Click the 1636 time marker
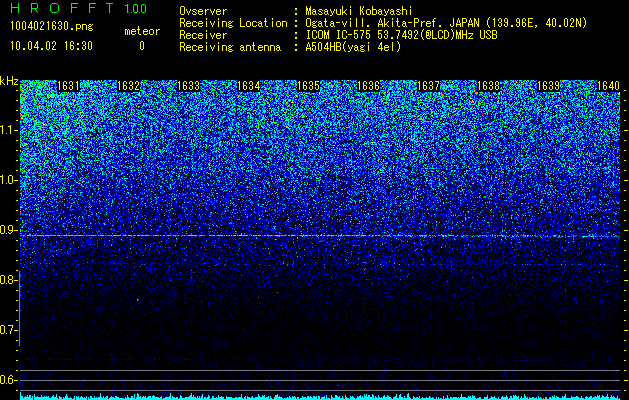This screenshot has height=400, width=629. pyautogui.click(x=369, y=86)
